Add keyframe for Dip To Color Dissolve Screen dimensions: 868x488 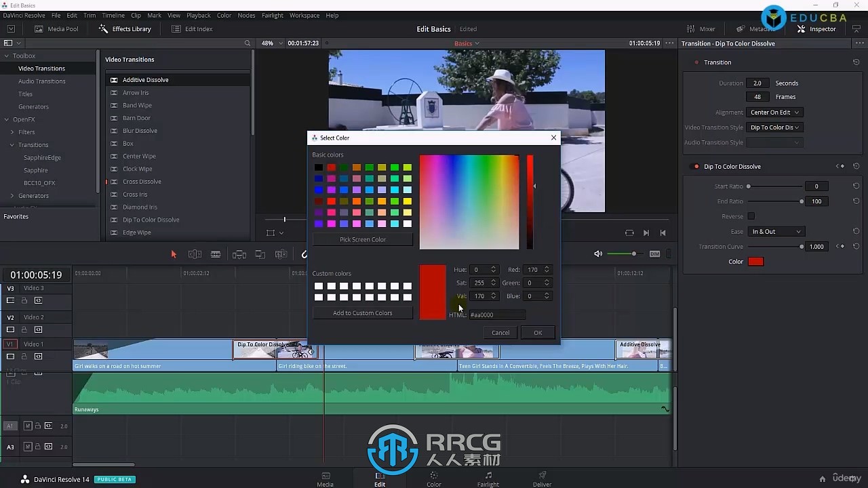[841, 166]
